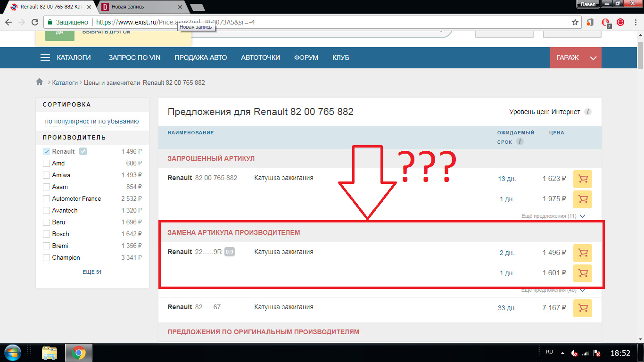Check the Avantech manufacturer filter
Image resolution: width=644 pixels, height=362 pixels.
tap(46, 211)
